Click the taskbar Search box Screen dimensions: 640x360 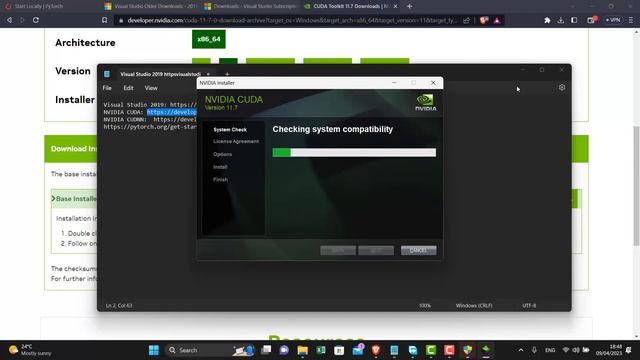[x=208, y=350]
